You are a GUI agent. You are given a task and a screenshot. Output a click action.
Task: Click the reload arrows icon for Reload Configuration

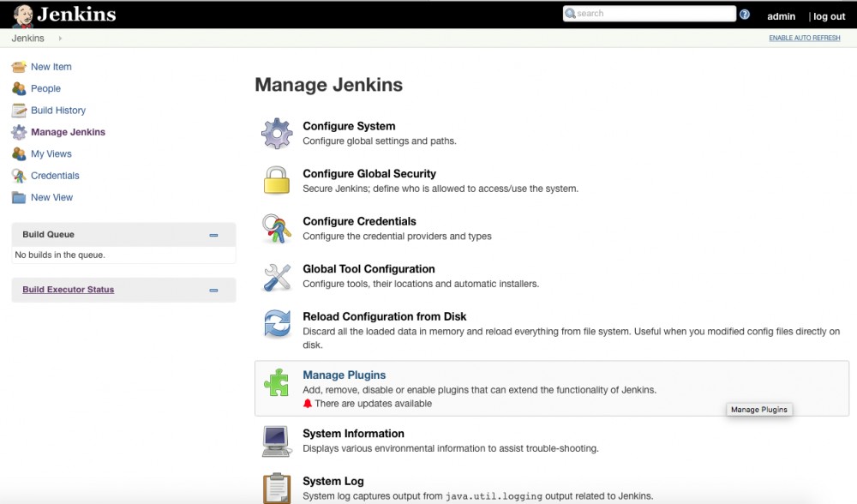pyautogui.click(x=276, y=326)
